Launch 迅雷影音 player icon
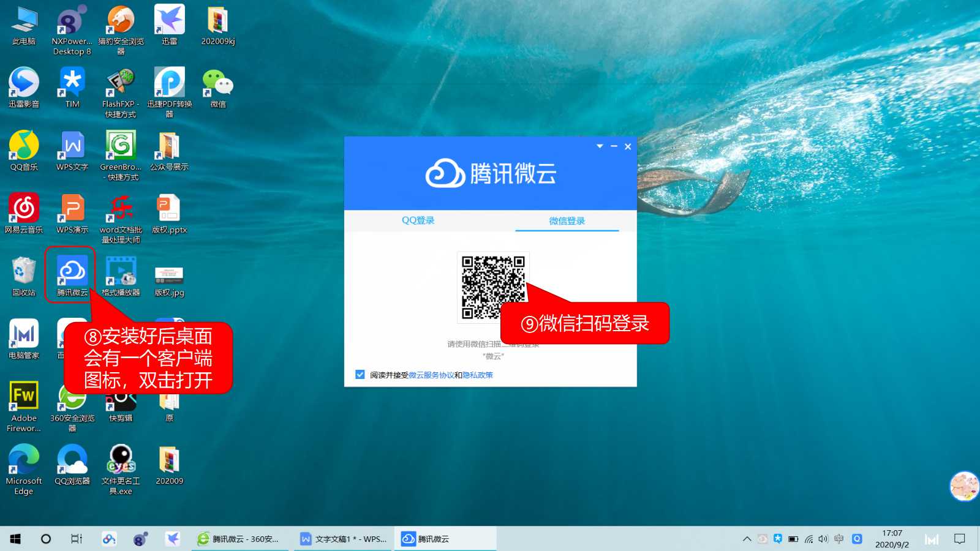 point(24,88)
